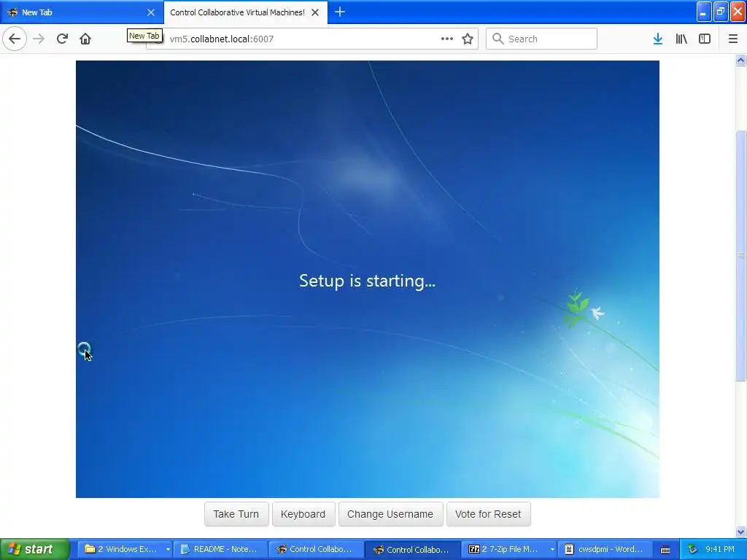
Task: Toggle the sidebar view
Action: tap(705, 39)
